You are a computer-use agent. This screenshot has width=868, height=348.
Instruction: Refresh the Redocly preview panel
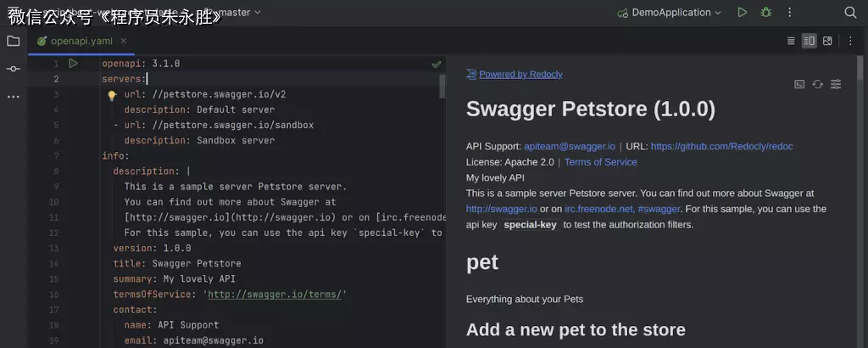coord(817,84)
